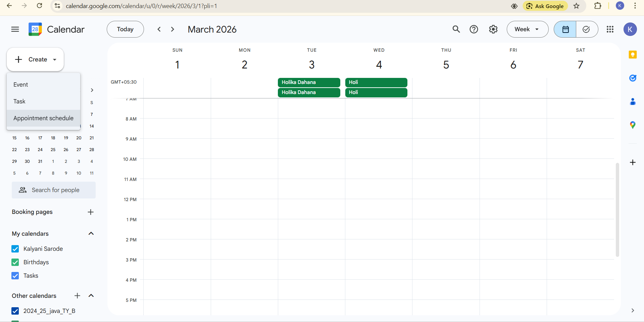Switch to the Tasks view icon
Screen dimensions: 644x322
pyautogui.click(x=586, y=29)
